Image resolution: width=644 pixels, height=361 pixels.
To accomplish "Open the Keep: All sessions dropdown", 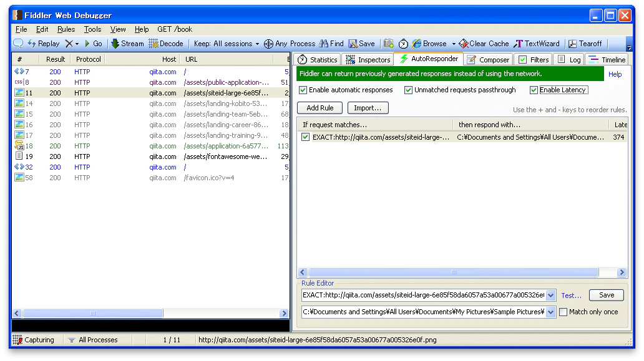I will (227, 44).
